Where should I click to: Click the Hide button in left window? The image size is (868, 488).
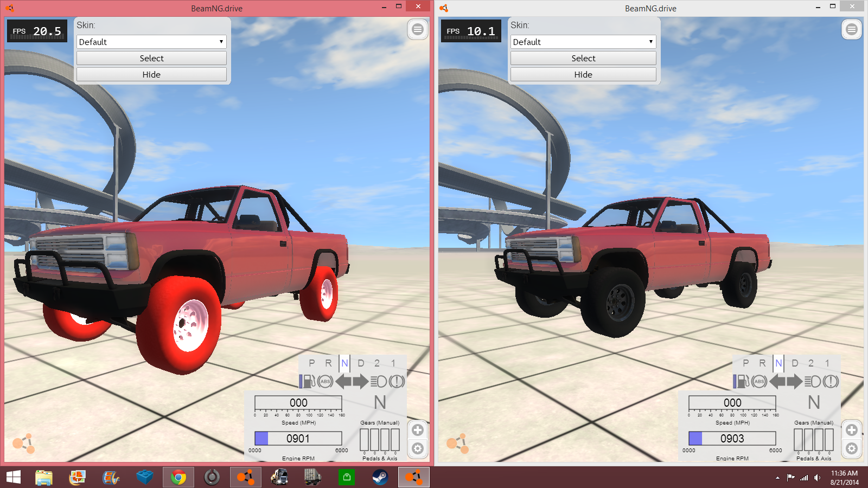pyautogui.click(x=151, y=74)
